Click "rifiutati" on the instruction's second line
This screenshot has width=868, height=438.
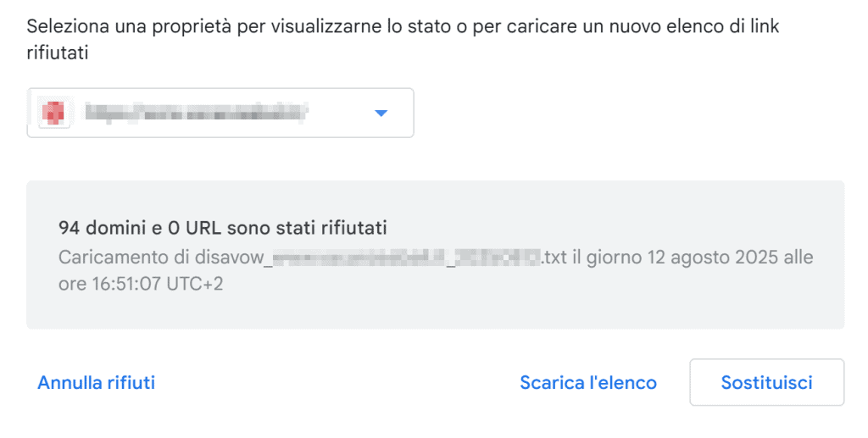tap(58, 53)
